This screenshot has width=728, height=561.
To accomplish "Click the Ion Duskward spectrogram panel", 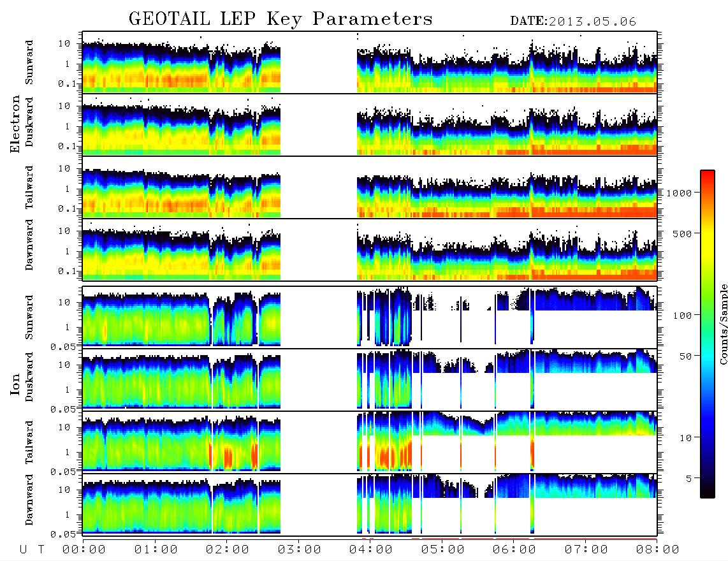I will tap(370, 379).
